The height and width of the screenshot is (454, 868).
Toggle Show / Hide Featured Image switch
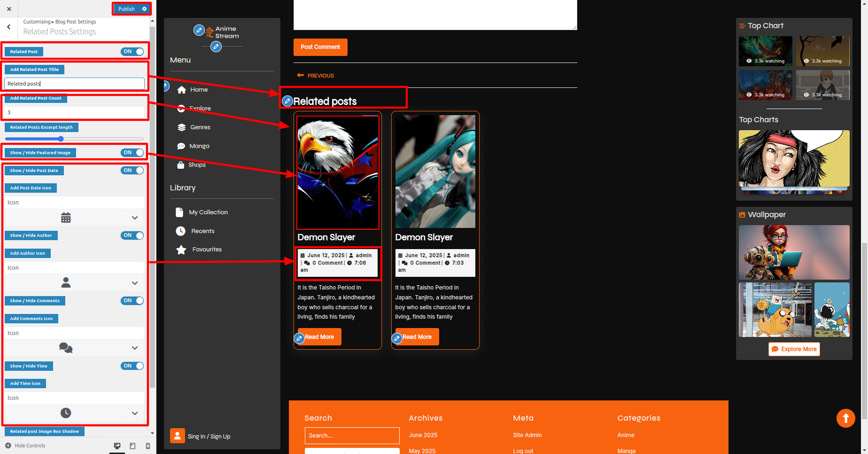(132, 153)
